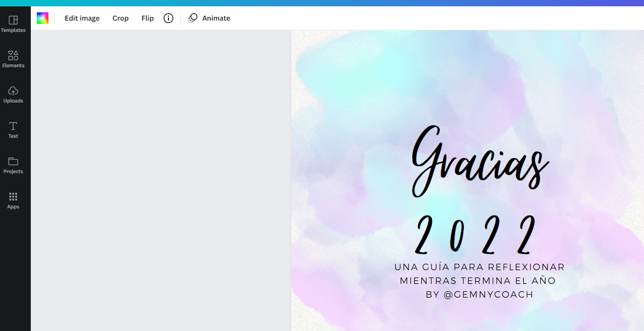Open the rainbow color swatch picker
This screenshot has width=644, height=331.
(43, 18)
